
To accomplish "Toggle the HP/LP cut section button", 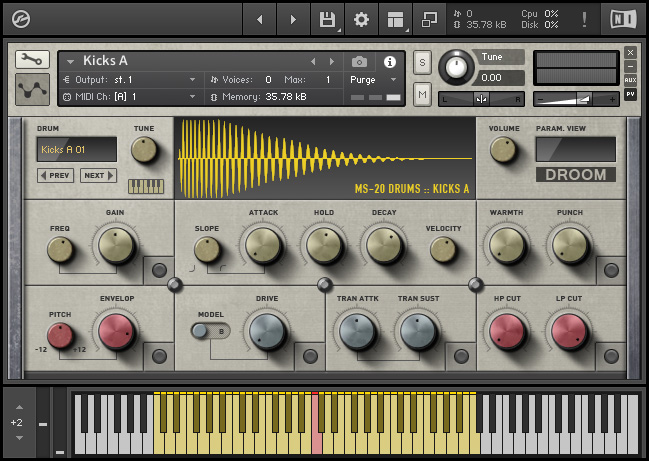I will (x=611, y=356).
